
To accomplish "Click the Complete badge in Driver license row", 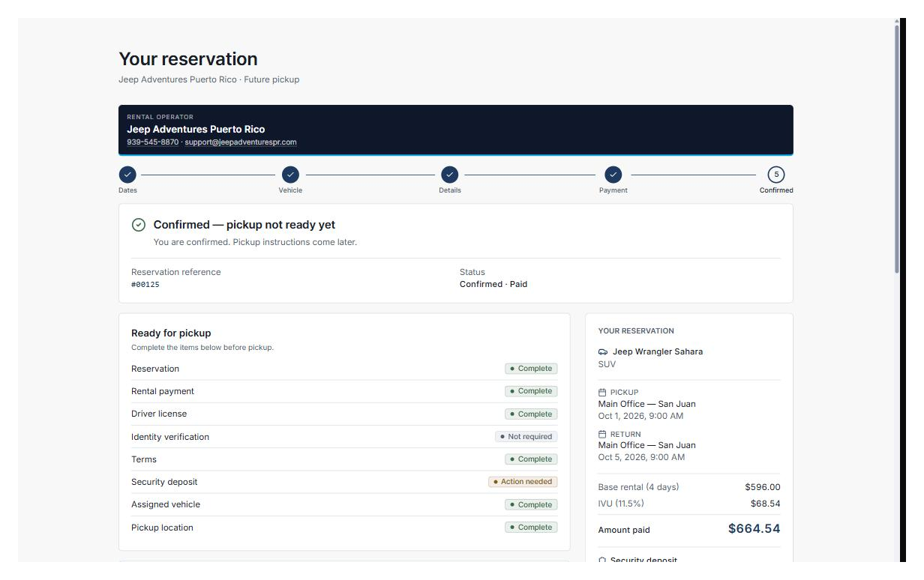I will pos(531,414).
